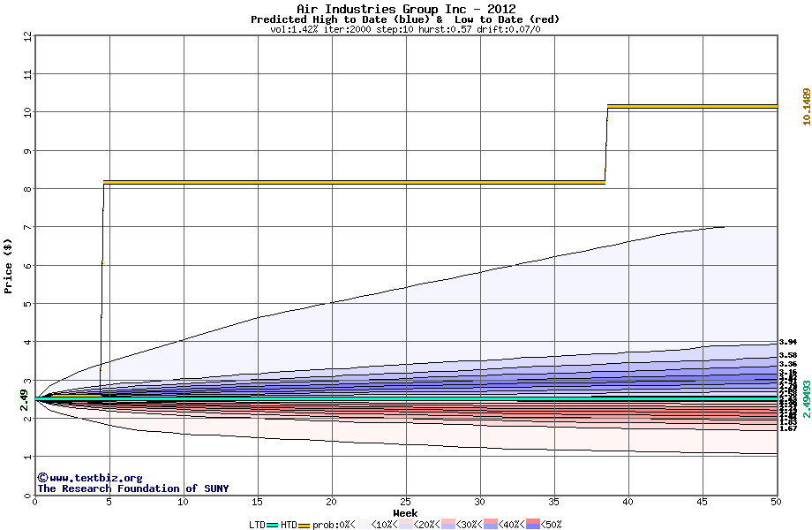Click the week '30' tick label on x-axis
The width and height of the screenshot is (812, 530).
click(x=480, y=502)
